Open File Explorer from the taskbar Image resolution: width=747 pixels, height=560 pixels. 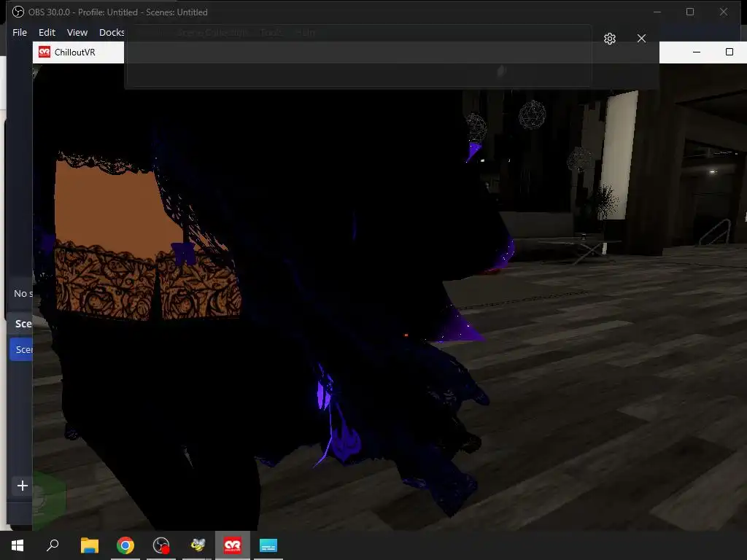(90, 545)
